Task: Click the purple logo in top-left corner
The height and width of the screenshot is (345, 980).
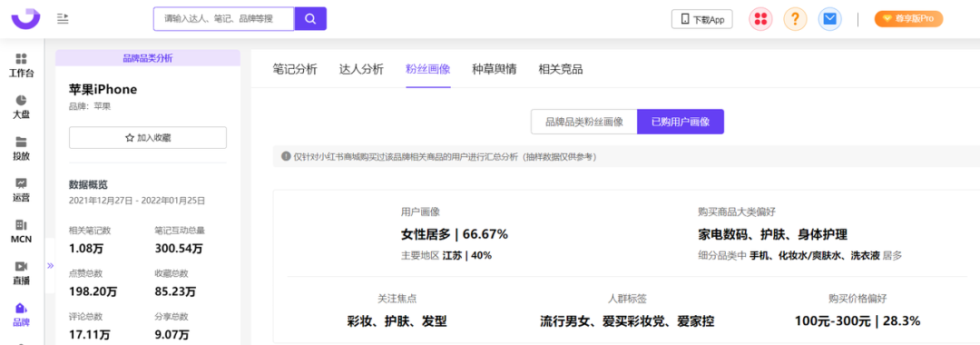Action: [25, 18]
